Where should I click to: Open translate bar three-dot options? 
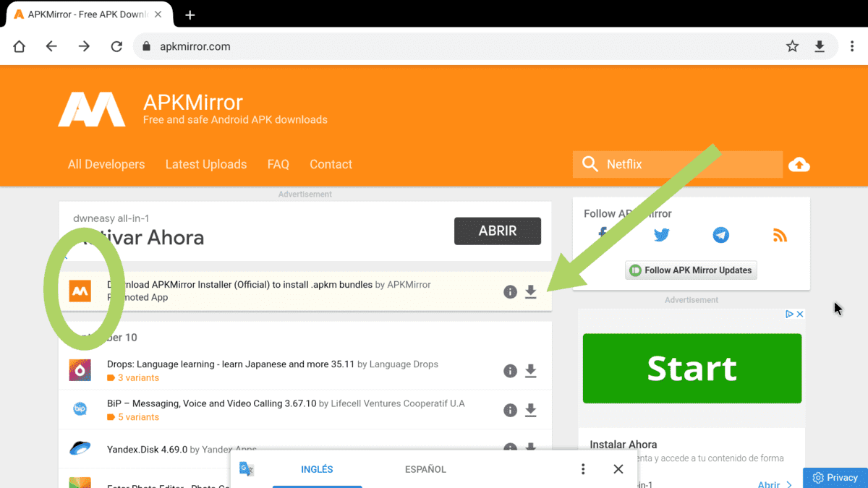[583, 469]
